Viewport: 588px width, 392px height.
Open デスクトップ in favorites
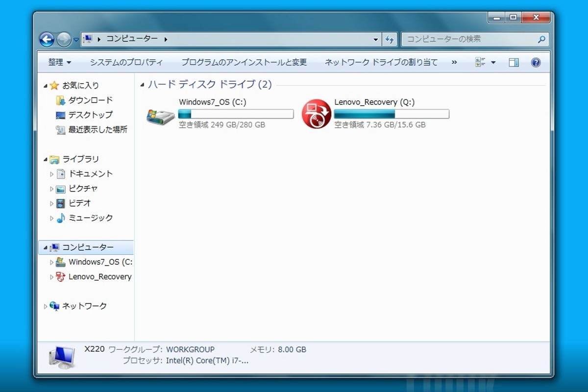click(x=91, y=115)
